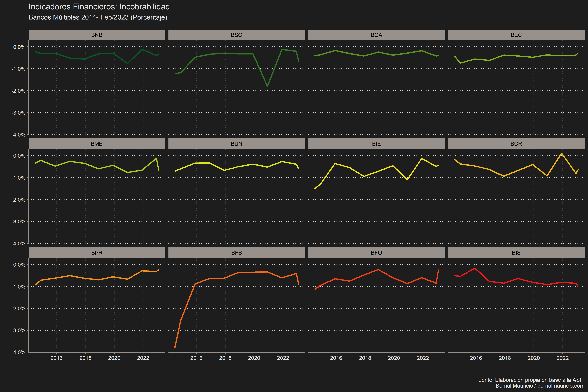The image size is (588, 392).
Task: Click the 2016 axis label under BFS panel
Action: tap(196, 358)
